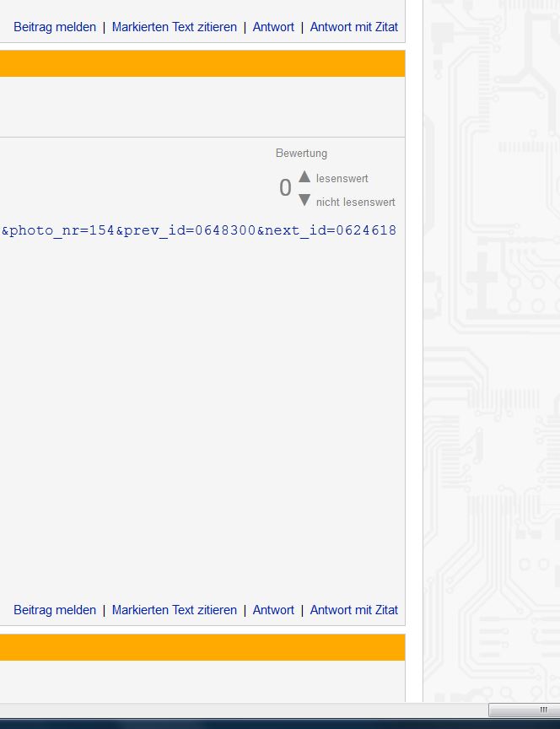The image size is (560, 729).
Task: Click lower 'Antwort' link
Action: tap(273, 610)
